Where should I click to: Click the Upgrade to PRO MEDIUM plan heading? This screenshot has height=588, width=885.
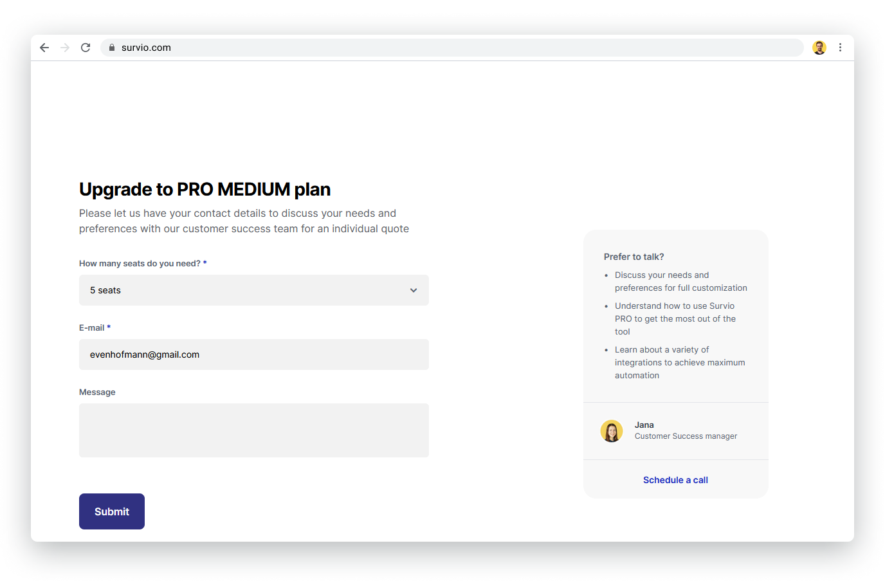click(205, 189)
